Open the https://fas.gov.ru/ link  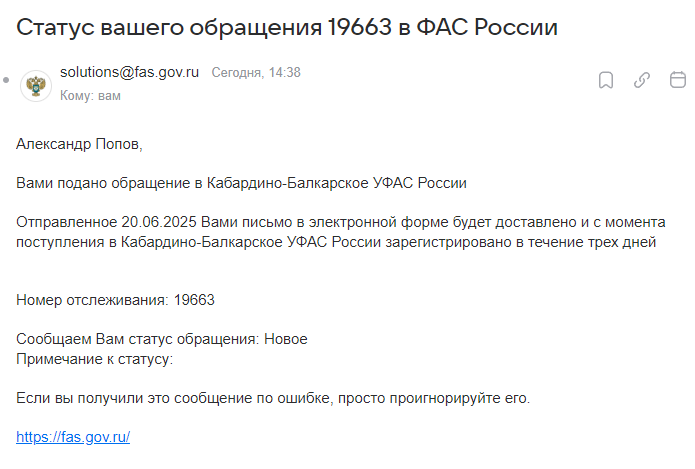pyautogui.click(x=73, y=437)
